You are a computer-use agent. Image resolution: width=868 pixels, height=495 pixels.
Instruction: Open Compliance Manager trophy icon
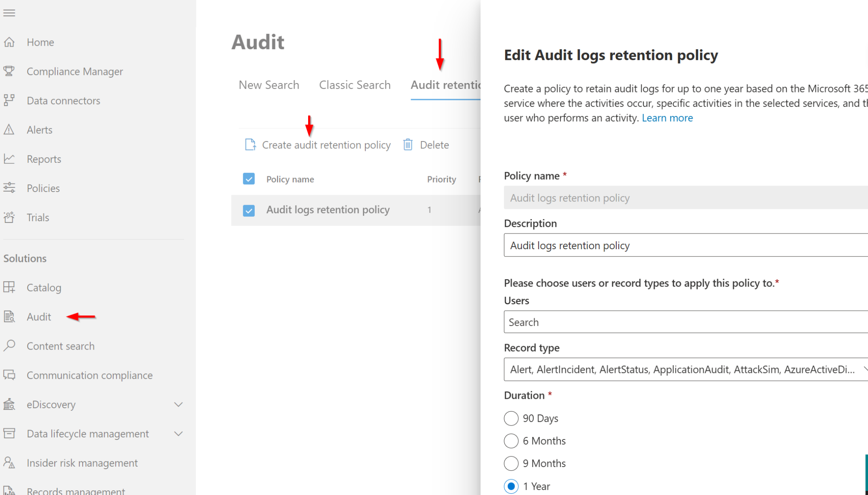[x=9, y=71]
